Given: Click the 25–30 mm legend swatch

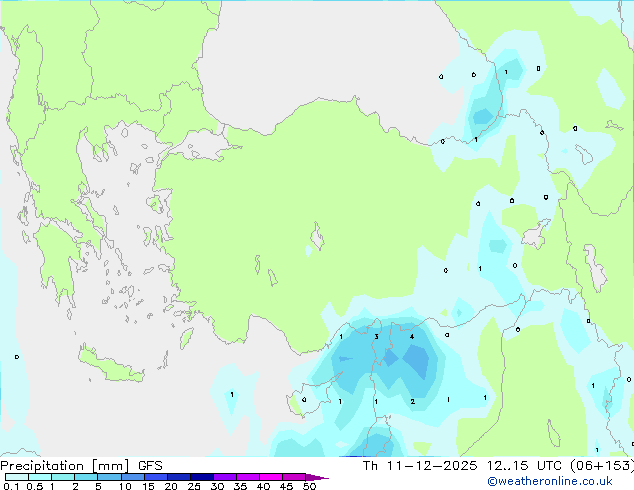Looking at the screenshot, I should pos(202,477).
